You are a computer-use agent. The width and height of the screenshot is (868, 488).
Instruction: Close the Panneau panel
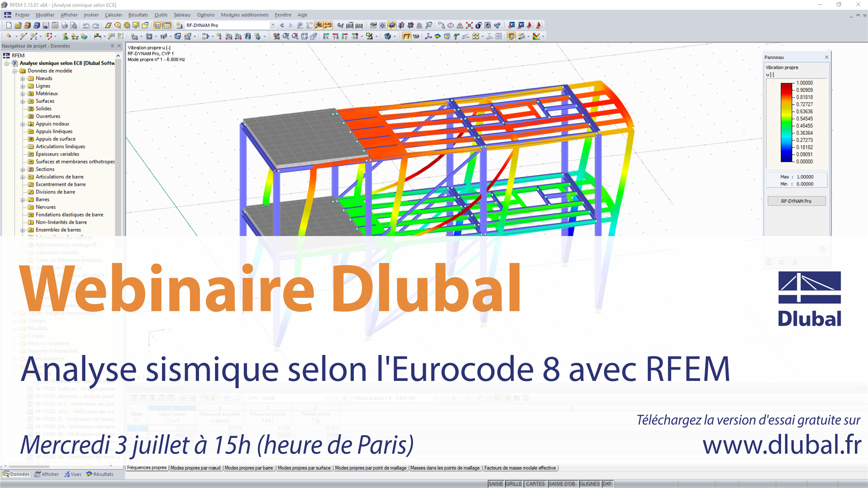pos(826,57)
